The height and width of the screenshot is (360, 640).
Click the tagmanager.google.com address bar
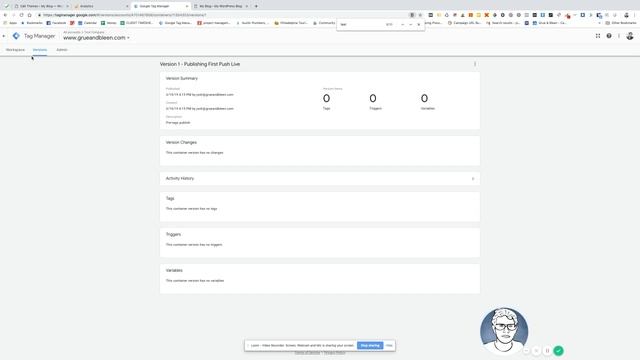point(224,15)
